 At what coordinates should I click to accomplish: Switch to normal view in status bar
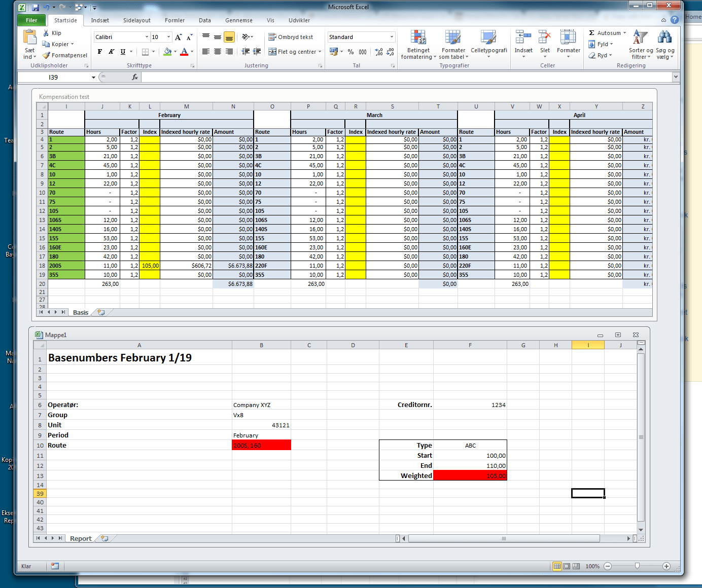tap(557, 566)
